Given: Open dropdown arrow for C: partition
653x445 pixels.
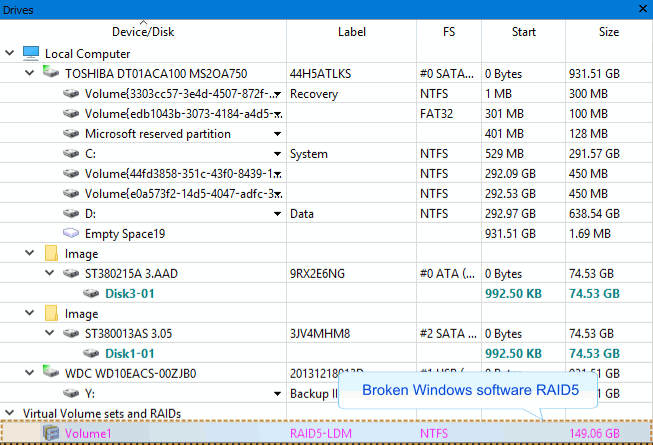Looking at the screenshot, I should (277, 154).
